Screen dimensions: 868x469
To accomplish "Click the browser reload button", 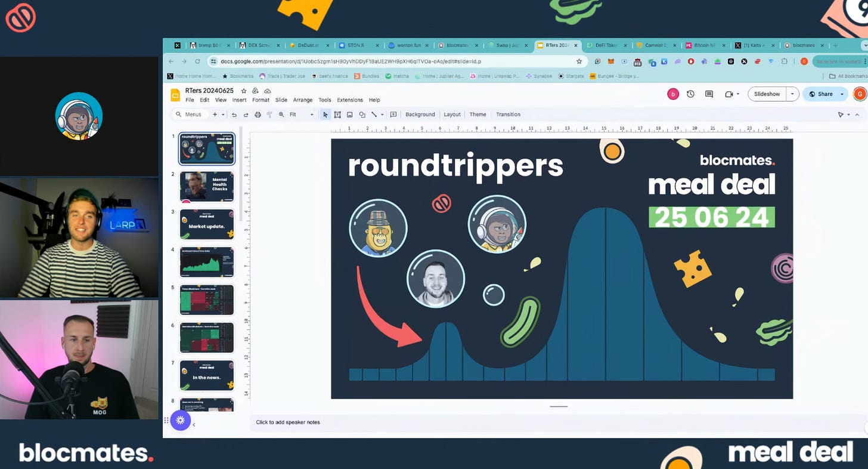I will click(x=197, y=61).
